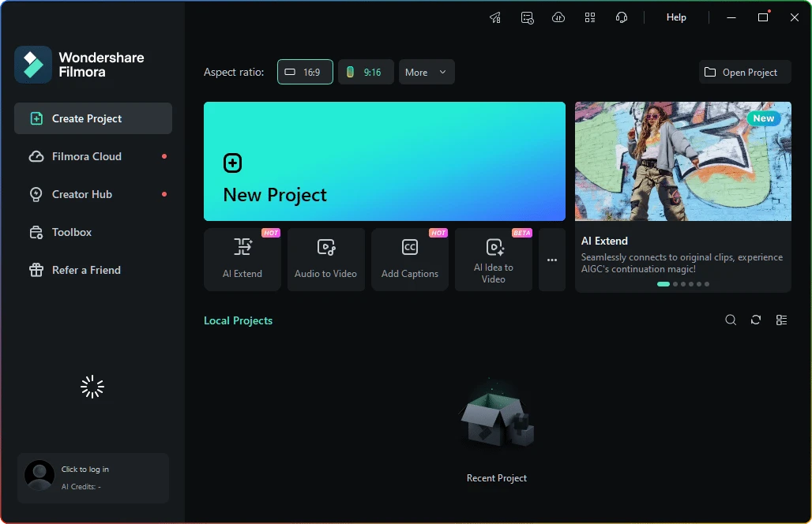
Task: Open the Add Captions tool
Action: point(409,260)
